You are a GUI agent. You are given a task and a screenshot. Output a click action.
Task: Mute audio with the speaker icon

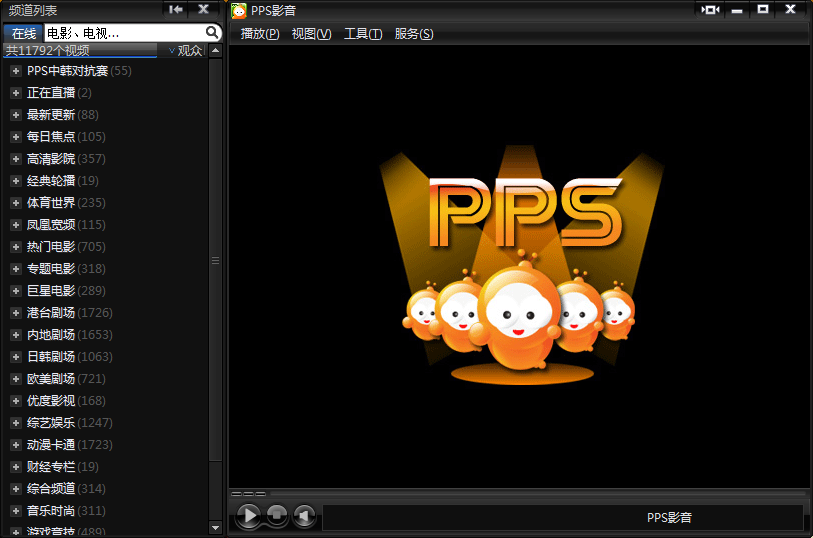click(304, 515)
